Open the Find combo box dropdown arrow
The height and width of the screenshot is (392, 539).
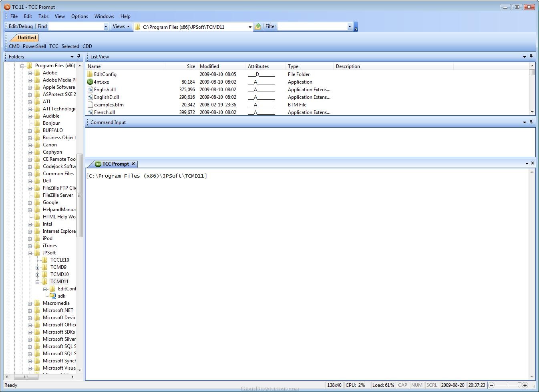(x=106, y=27)
